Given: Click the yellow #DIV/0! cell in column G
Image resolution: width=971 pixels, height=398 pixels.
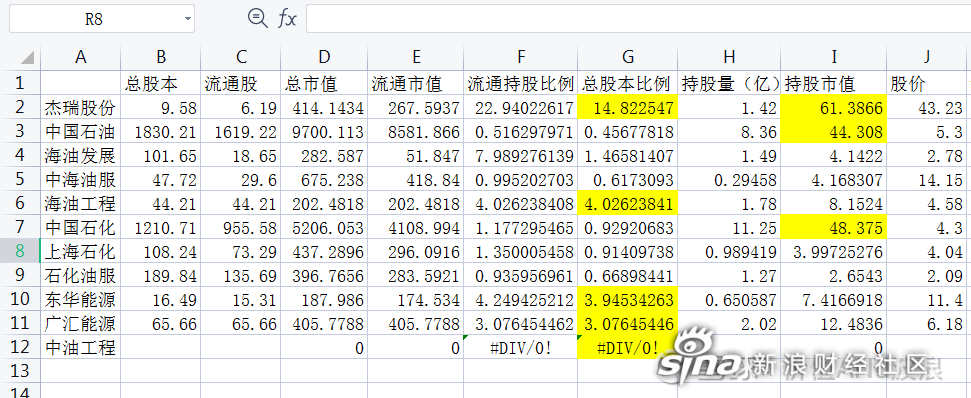Looking at the screenshot, I should 628,348.
